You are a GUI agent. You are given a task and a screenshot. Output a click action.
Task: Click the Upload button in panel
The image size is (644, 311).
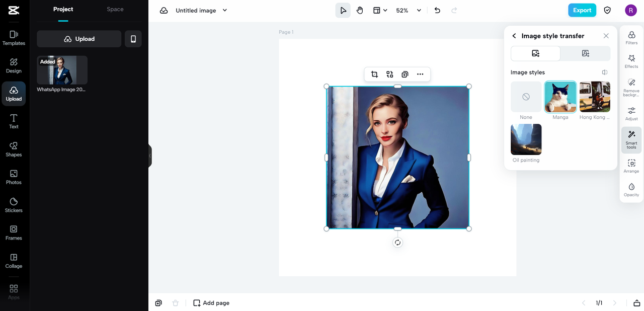tap(79, 39)
